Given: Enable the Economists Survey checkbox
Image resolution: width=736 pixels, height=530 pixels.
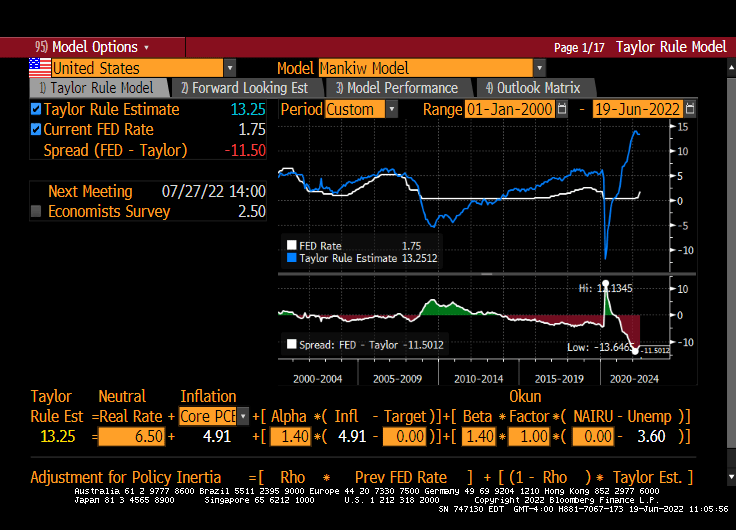Looking at the screenshot, I should point(37,212).
